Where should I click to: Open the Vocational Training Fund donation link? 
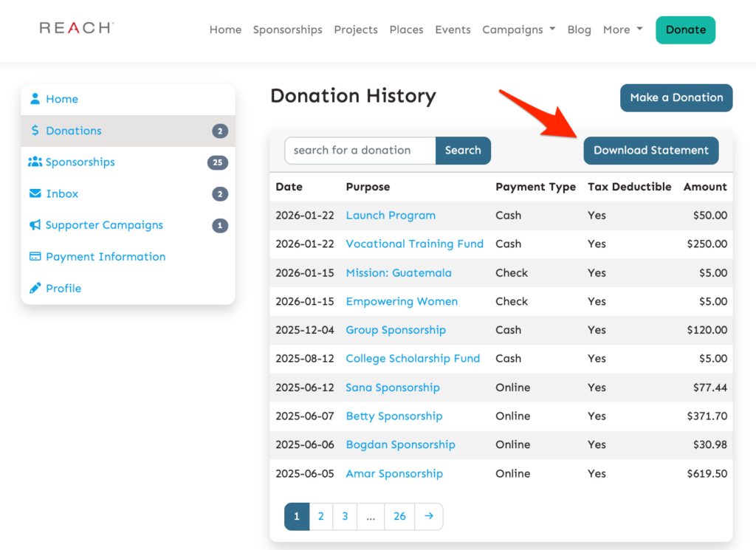click(414, 244)
